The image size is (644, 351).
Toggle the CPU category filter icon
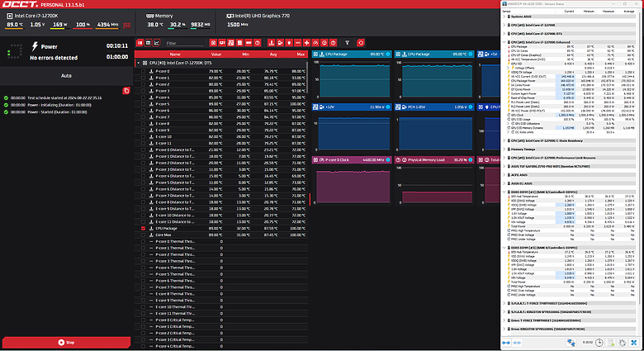click(x=213, y=43)
